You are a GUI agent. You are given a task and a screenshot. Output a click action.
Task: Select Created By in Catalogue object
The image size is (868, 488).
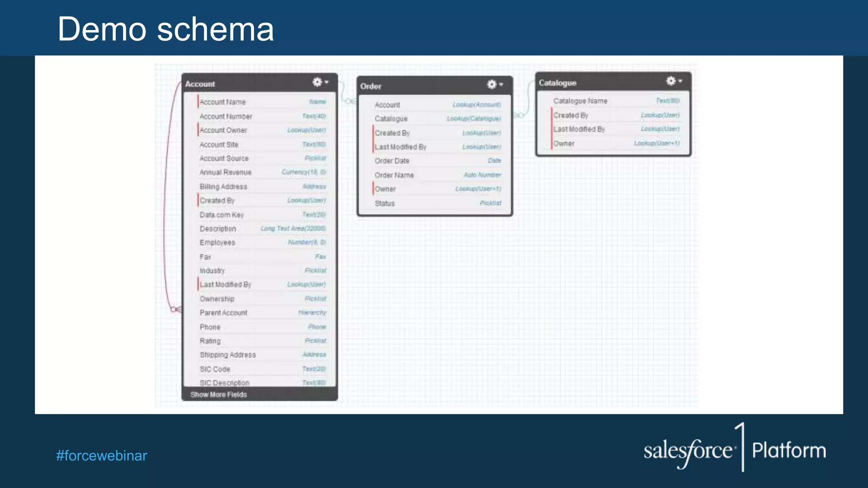[616, 115]
